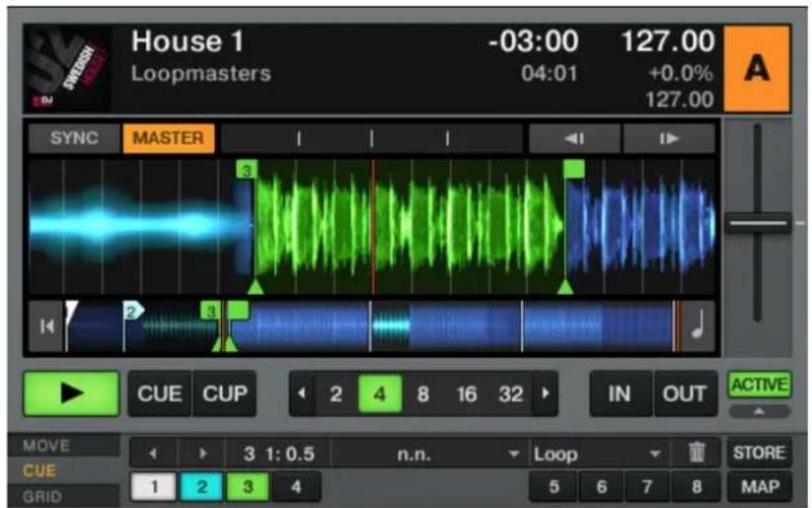Click deck letter A focus button
The image size is (812, 508).
point(757,69)
